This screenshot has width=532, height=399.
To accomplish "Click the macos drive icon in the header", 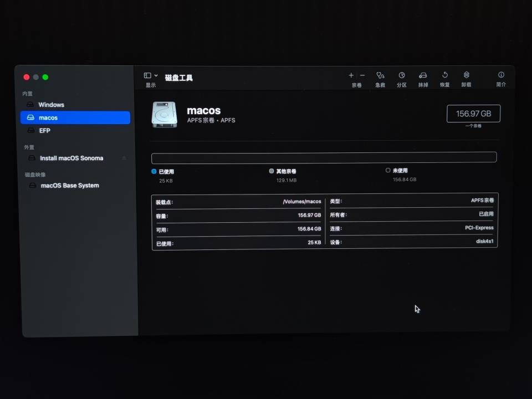I will click(x=164, y=114).
